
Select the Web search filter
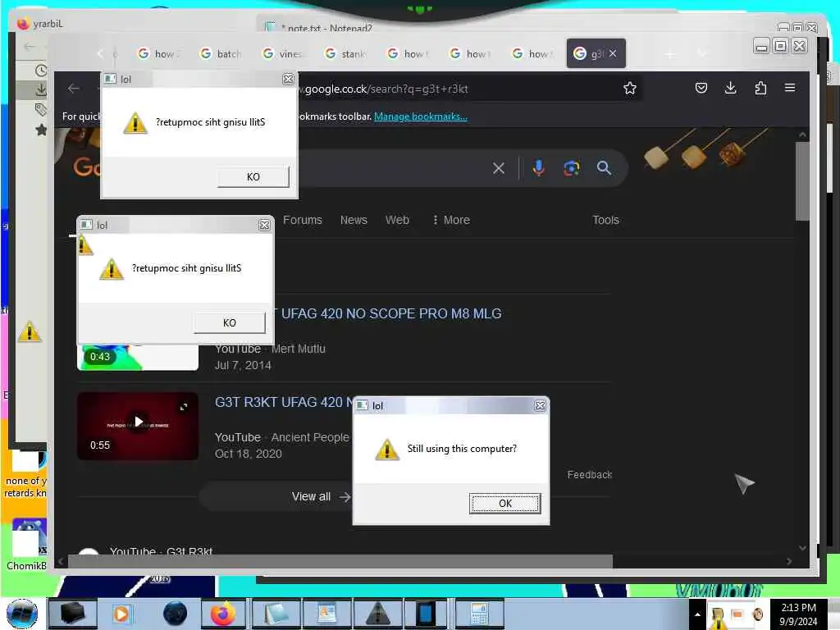tap(398, 220)
